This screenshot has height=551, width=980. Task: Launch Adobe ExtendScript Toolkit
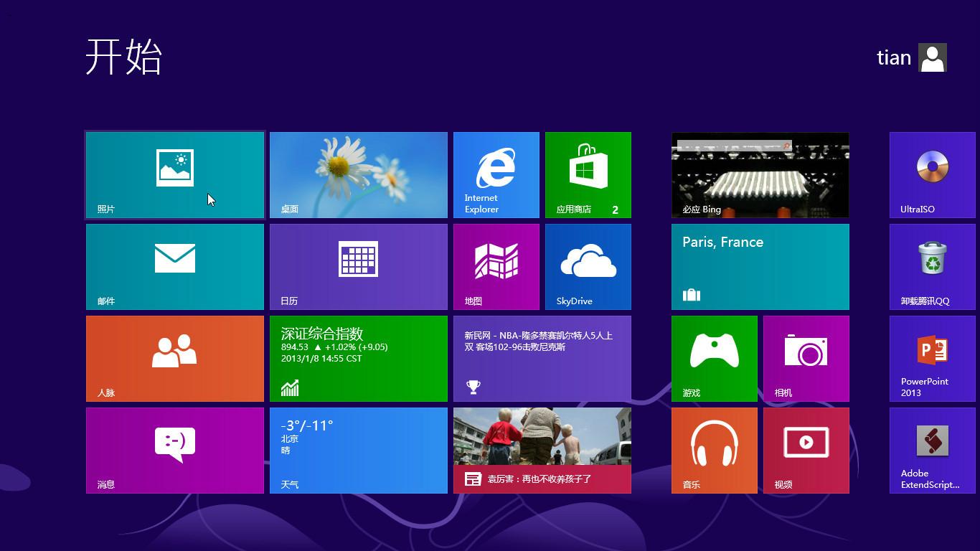[x=932, y=450]
